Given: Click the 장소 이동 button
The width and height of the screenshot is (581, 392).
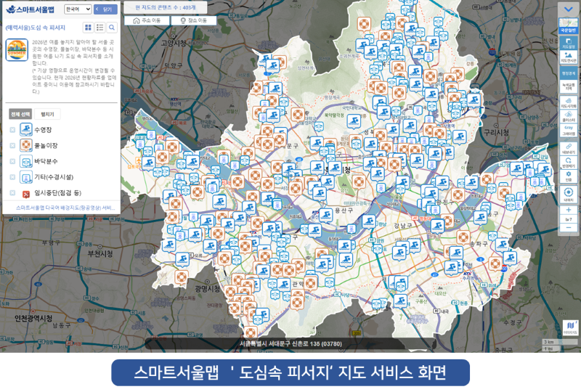Looking at the screenshot, I should tap(193, 20).
